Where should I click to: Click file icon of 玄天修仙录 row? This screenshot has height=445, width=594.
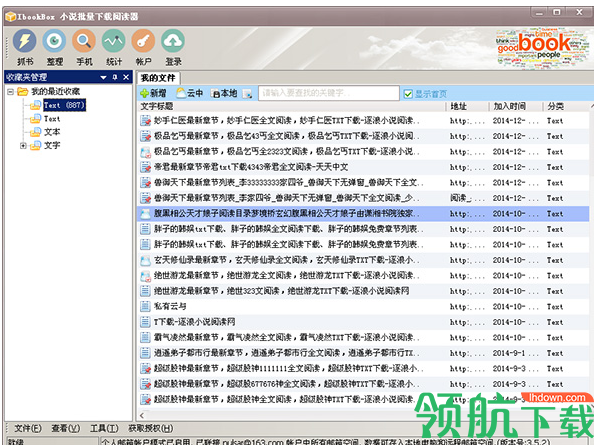(145, 260)
